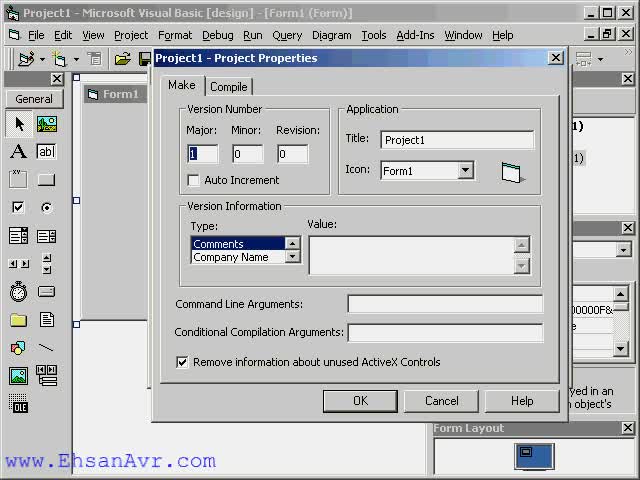Select the OLE control tool

19,404
